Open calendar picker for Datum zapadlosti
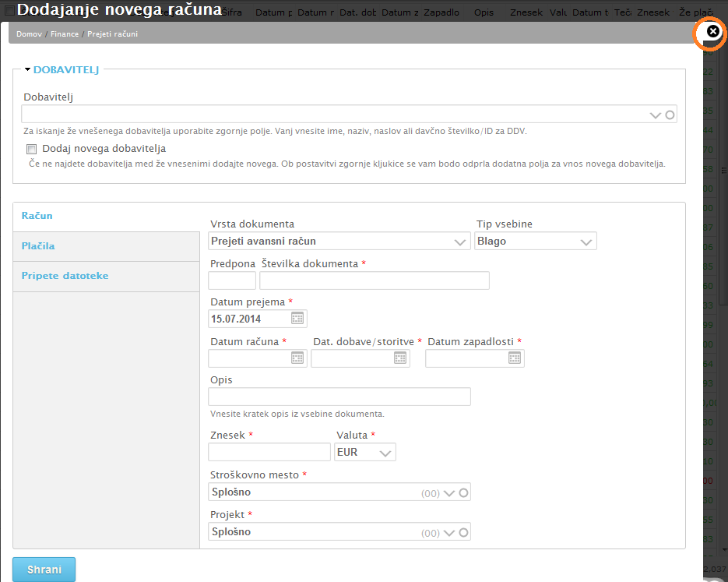This screenshot has width=728, height=582. [x=515, y=358]
